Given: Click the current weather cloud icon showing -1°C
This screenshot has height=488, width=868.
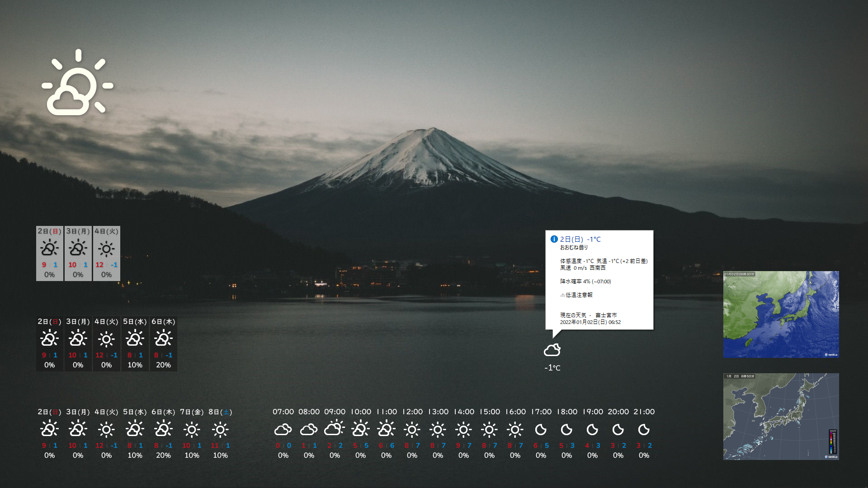Looking at the screenshot, I should (x=552, y=350).
